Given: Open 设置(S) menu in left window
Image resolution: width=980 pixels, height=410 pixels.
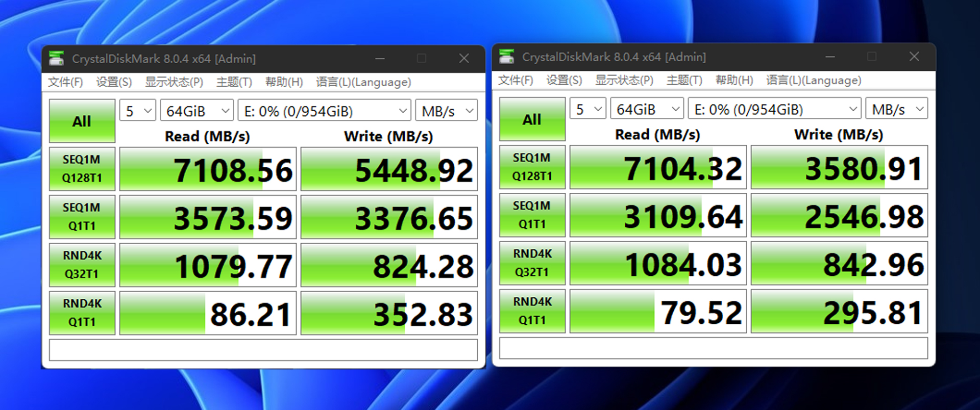Looking at the screenshot, I should pyautogui.click(x=114, y=82).
